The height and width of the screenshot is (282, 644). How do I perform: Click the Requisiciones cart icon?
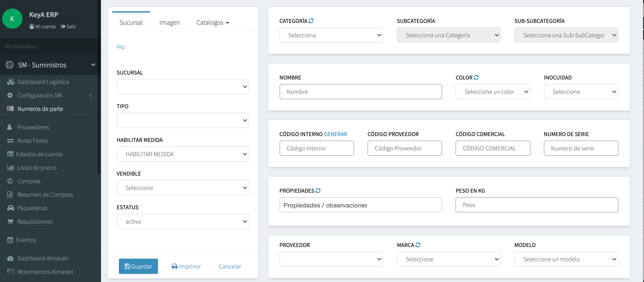(10, 221)
